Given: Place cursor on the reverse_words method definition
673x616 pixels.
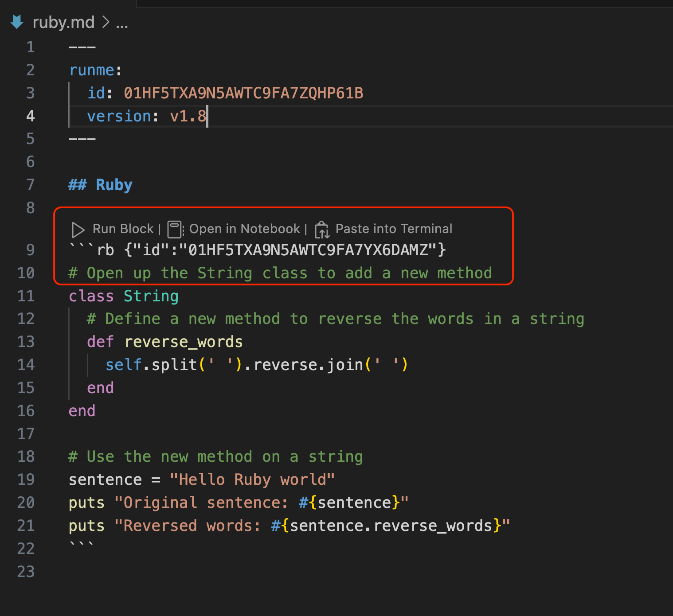Looking at the screenshot, I should 184,342.
